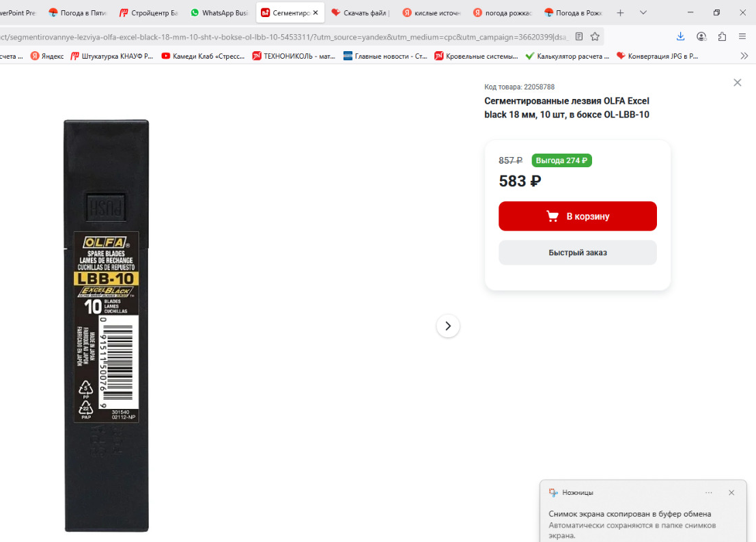This screenshot has width=756, height=542.
Task: Open the Ножницы notification options menu
Action: (709, 493)
